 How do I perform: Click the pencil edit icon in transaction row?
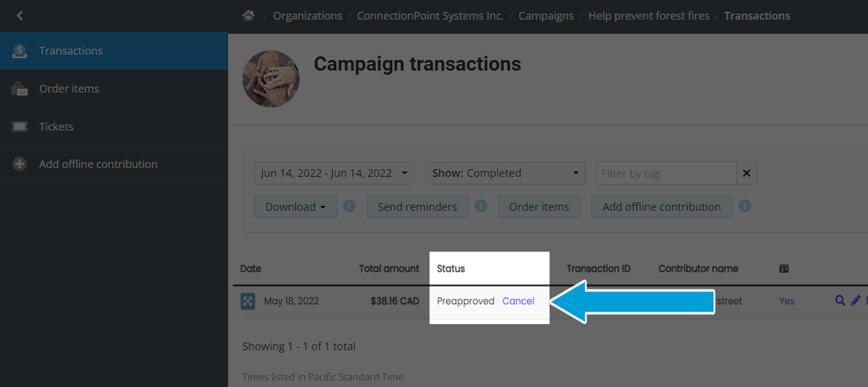point(856,301)
